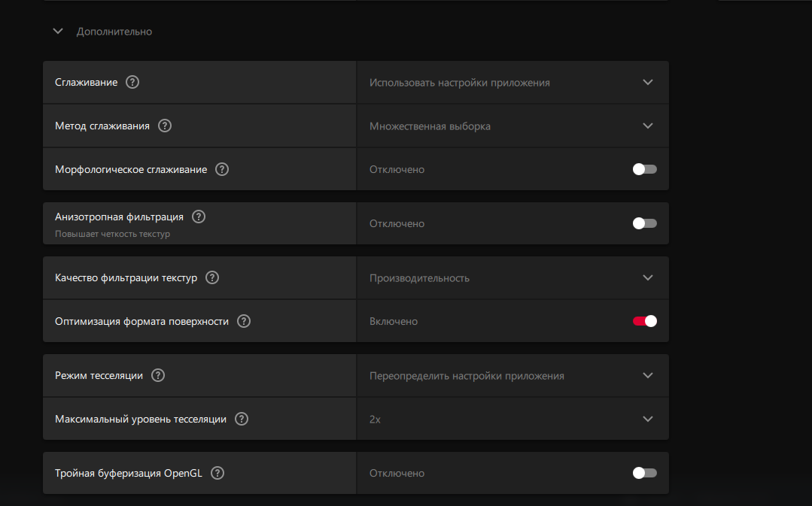812x506 pixels.
Task: Click help icon beside Метод сглаживания
Action: [x=165, y=126]
